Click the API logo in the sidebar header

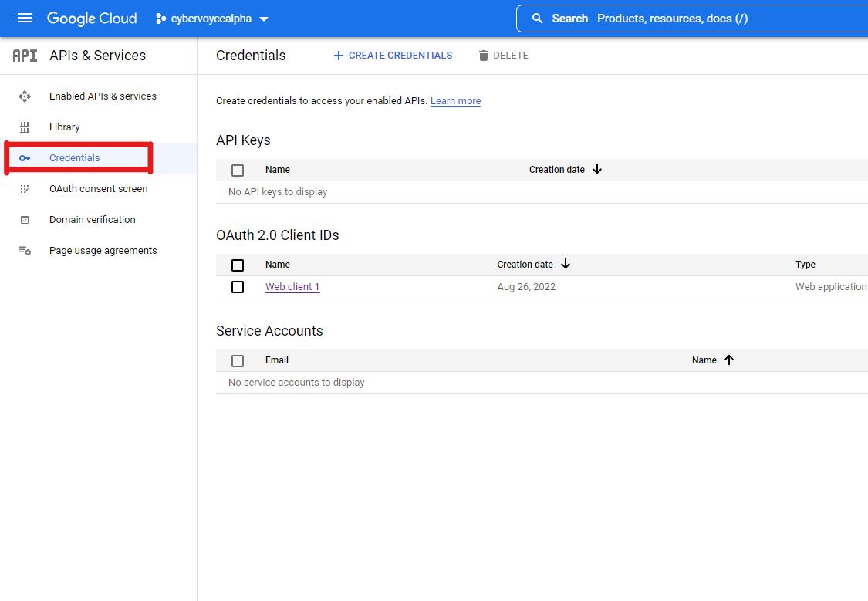[x=23, y=55]
